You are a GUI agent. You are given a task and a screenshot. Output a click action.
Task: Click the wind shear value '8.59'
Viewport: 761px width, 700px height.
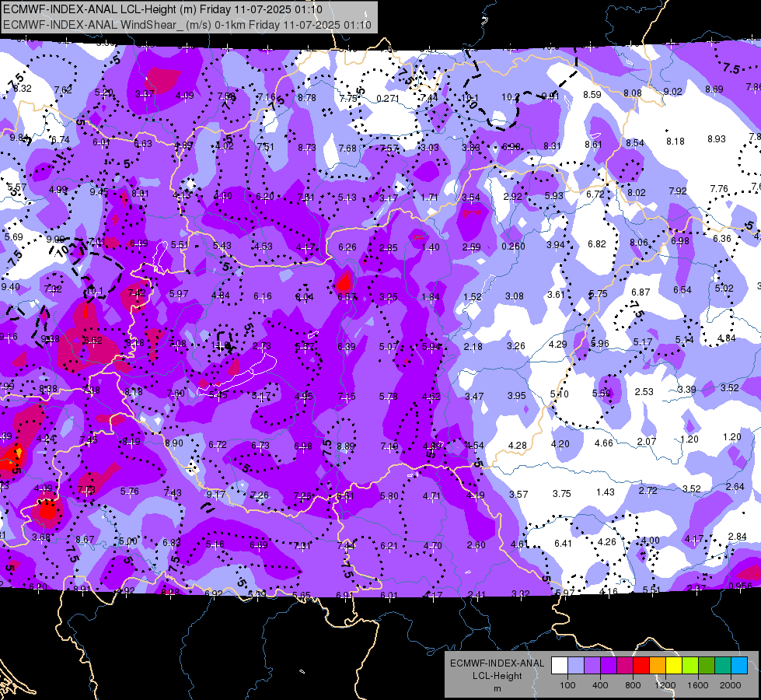592,94
